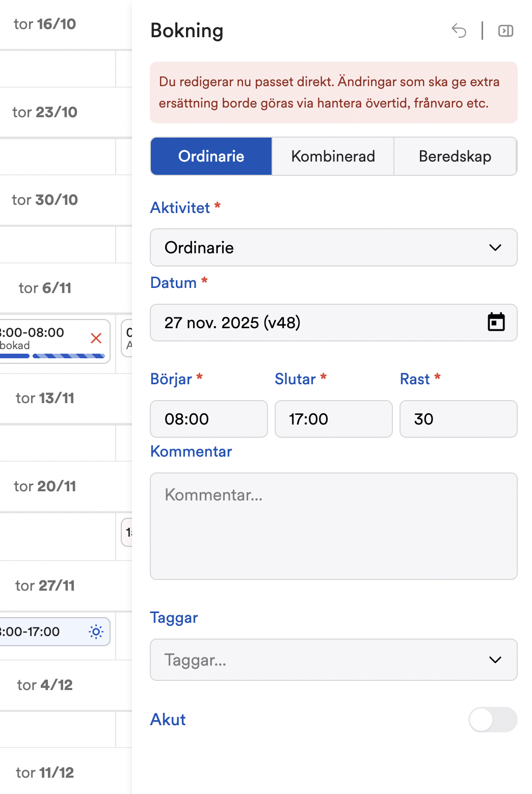The height and width of the screenshot is (794, 532).
Task: Select the 00-08:00 bokad shift card
Action: coord(55,341)
